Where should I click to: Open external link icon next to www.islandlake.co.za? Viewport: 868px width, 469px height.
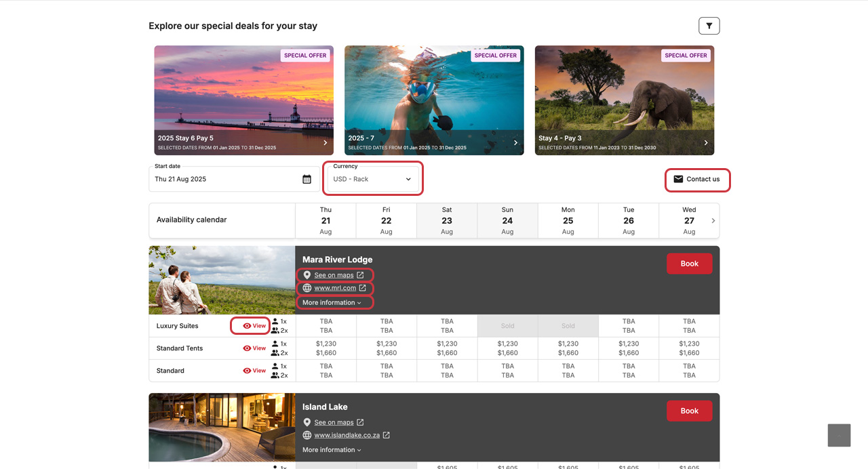coord(386,435)
